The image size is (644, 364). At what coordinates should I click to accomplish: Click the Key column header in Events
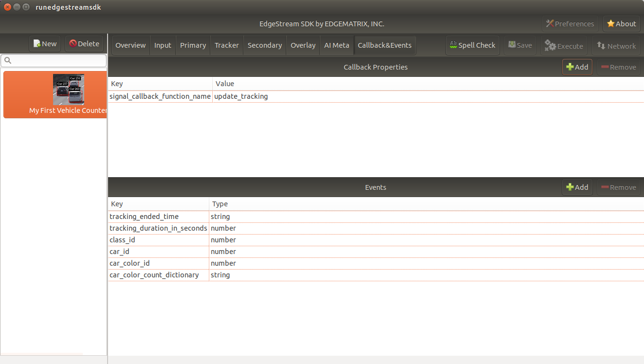click(158, 204)
